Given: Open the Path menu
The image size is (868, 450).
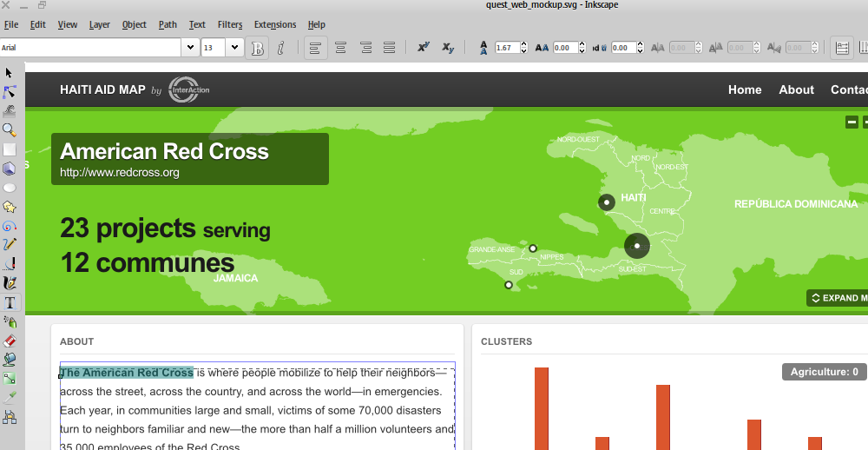Looking at the screenshot, I should [x=168, y=24].
